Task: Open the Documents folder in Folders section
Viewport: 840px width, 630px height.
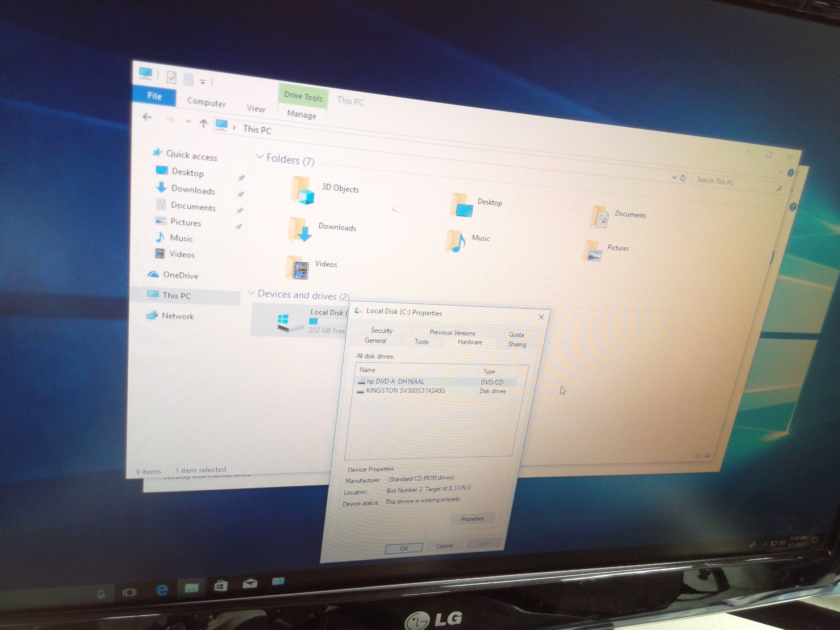Action: (600, 217)
